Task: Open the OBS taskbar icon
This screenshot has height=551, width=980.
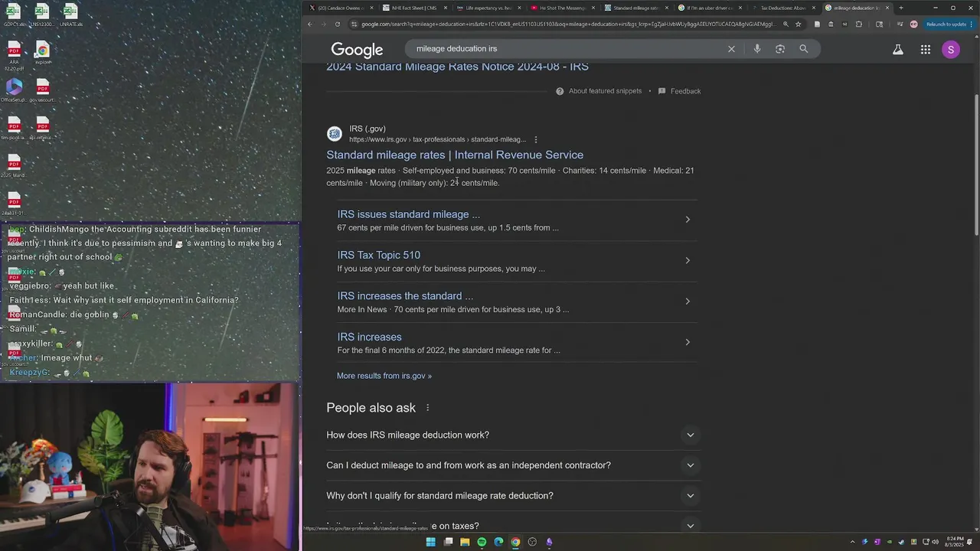Action: (532, 542)
